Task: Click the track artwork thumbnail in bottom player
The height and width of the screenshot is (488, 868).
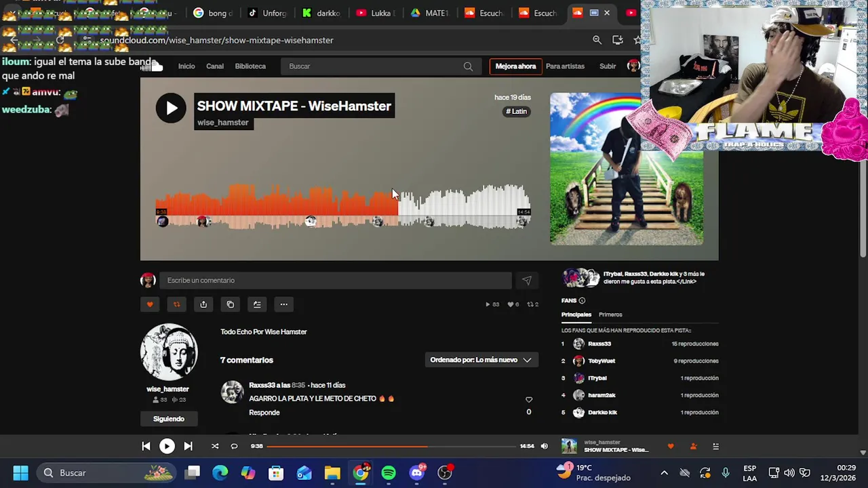Action: click(x=569, y=446)
